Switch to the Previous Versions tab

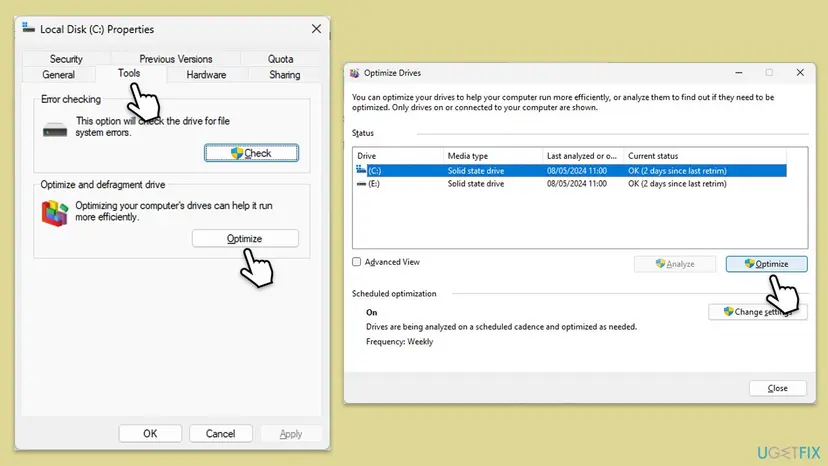coord(175,59)
